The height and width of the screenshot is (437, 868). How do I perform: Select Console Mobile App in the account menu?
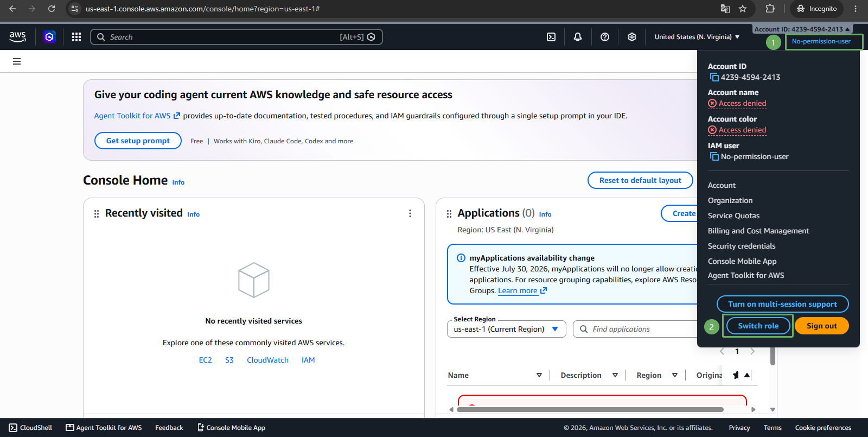pos(742,261)
